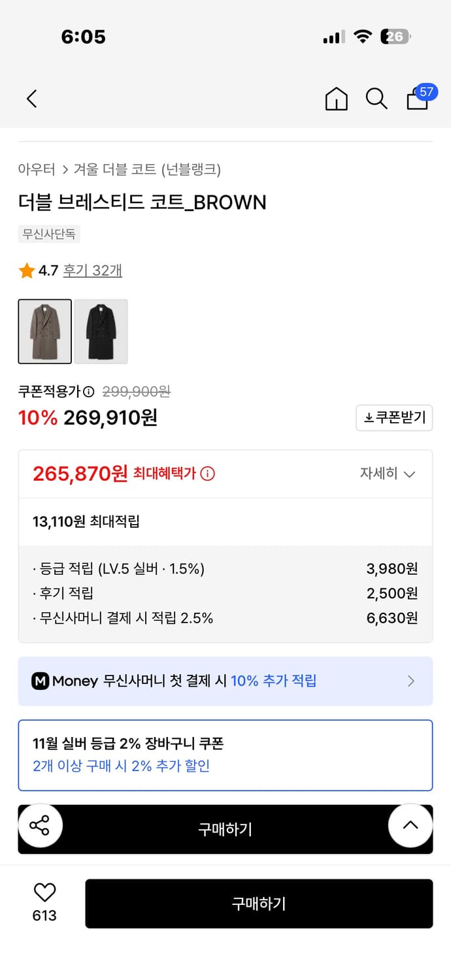Tap the share icon next to 구매하기
Screen dimensions: 451x980
coord(41,826)
